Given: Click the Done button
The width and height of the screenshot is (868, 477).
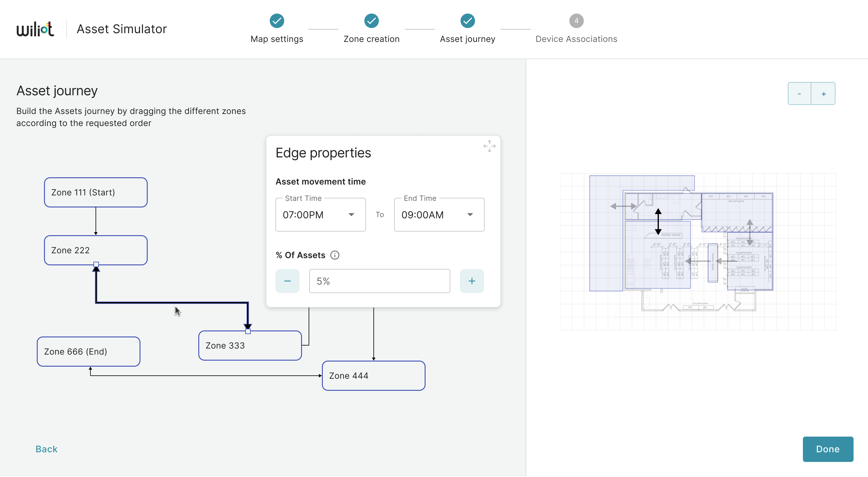Looking at the screenshot, I should pyautogui.click(x=828, y=449).
